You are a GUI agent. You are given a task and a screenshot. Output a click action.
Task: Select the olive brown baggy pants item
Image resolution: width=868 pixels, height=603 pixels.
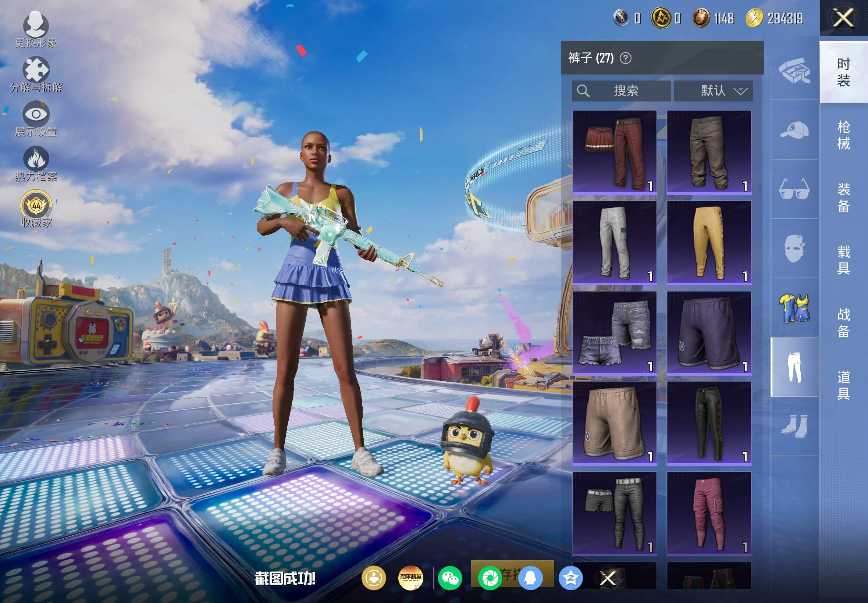(x=709, y=153)
